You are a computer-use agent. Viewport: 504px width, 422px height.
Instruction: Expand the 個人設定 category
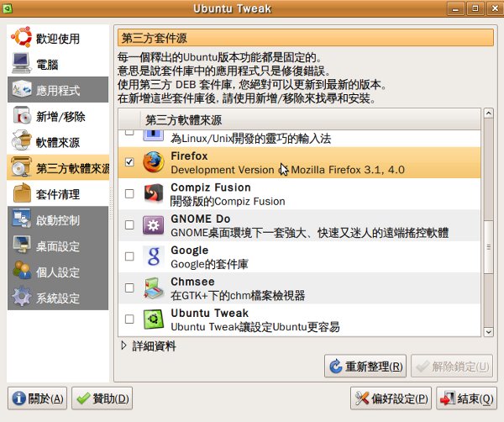coord(58,272)
